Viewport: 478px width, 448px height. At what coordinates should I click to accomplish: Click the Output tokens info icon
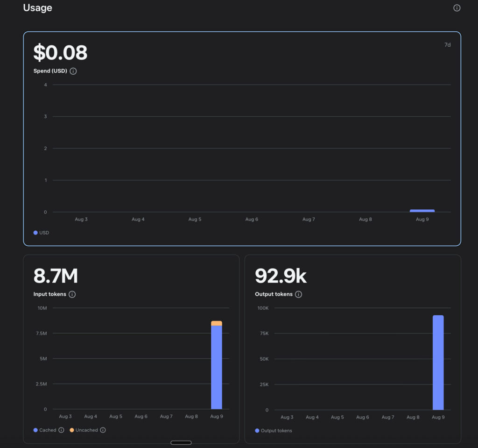tap(298, 294)
